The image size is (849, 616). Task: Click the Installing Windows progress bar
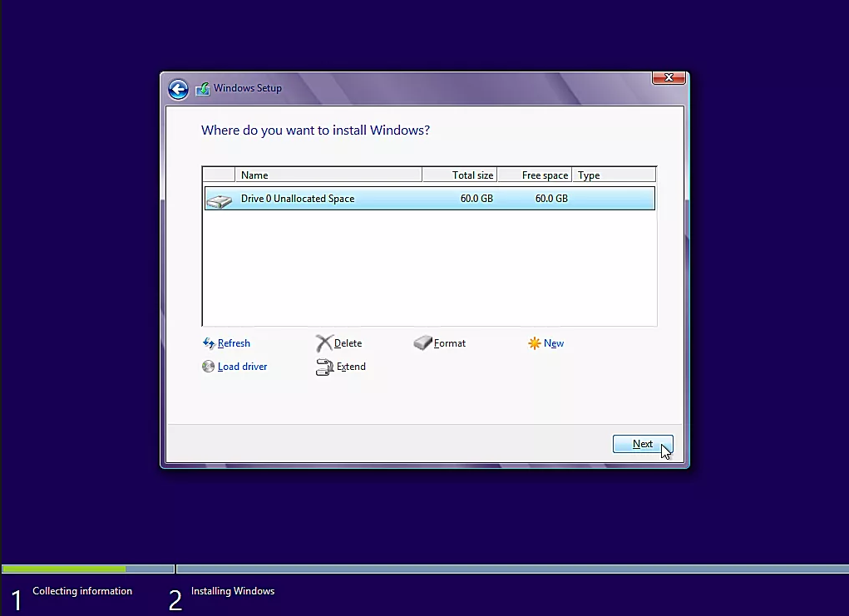(512, 569)
